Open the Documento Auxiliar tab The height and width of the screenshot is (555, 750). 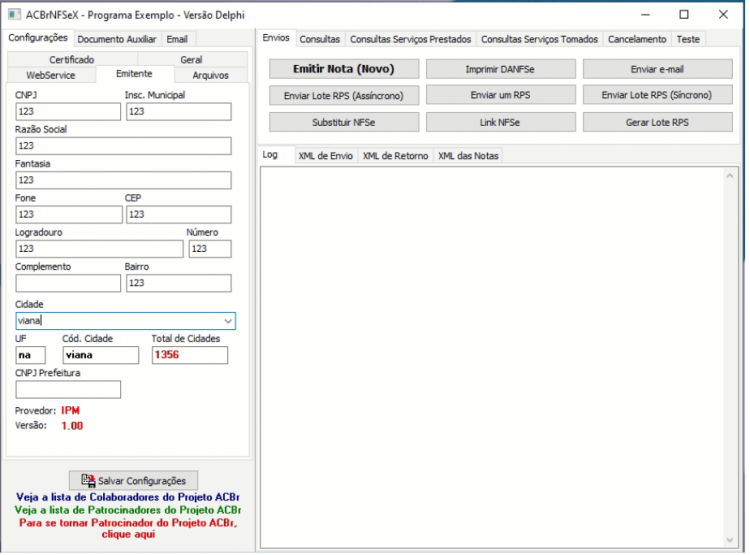click(117, 39)
